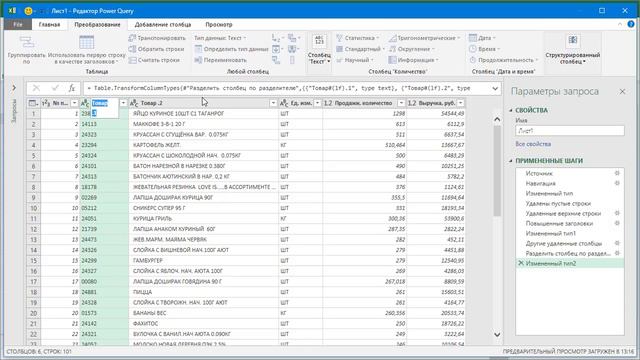The height and width of the screenshot is (360, 640).
Task: Open the table menu icon in grid corner
Action: click(x=33, y=103)
